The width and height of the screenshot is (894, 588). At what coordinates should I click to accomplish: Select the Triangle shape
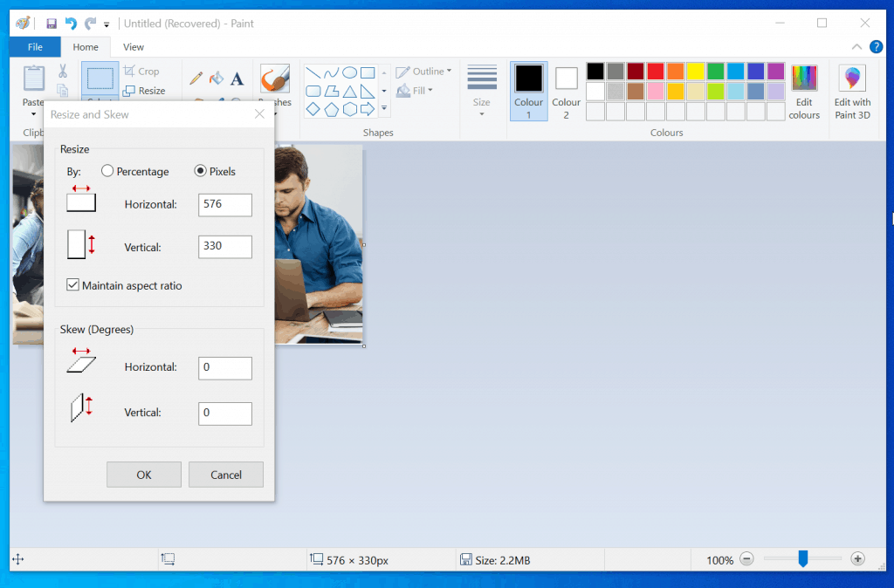352,92
